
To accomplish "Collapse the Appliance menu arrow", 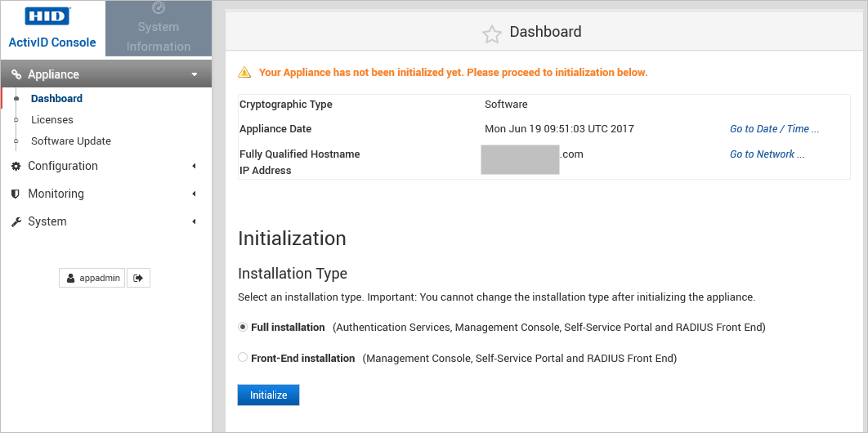I will click(195, 74).
